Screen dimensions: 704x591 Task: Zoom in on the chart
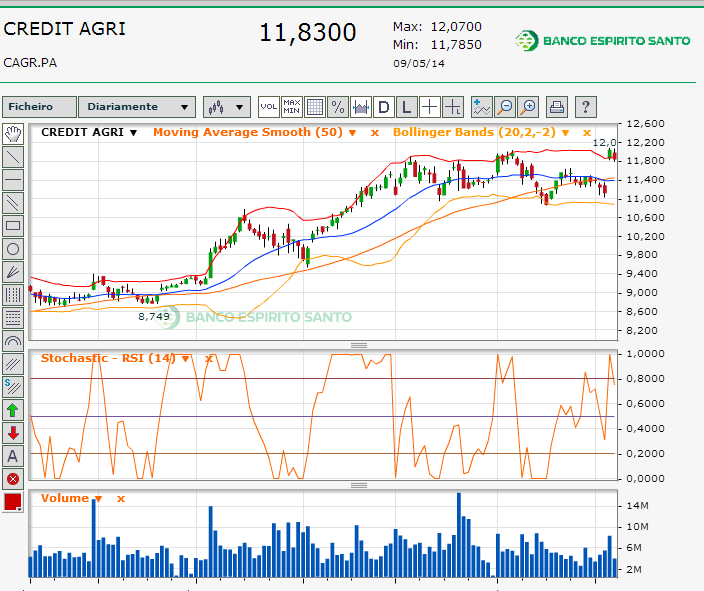click(x=528, y=107)
